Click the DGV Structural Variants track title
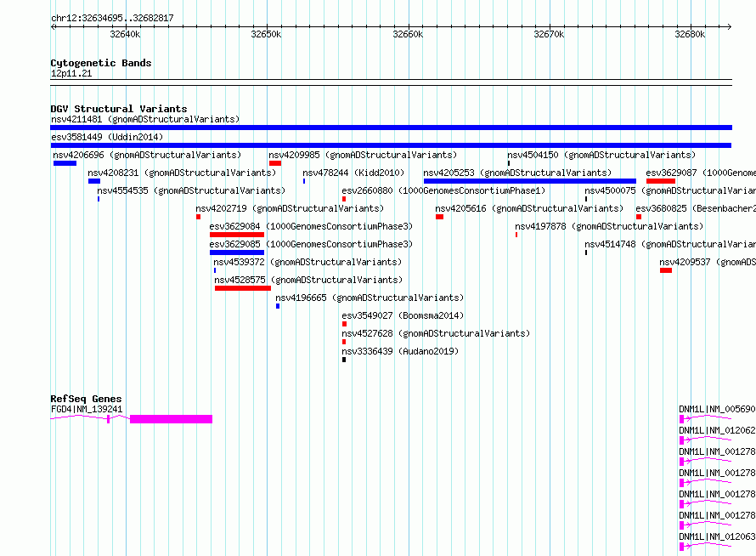This screenshot has height=556, width=756. 119,109
